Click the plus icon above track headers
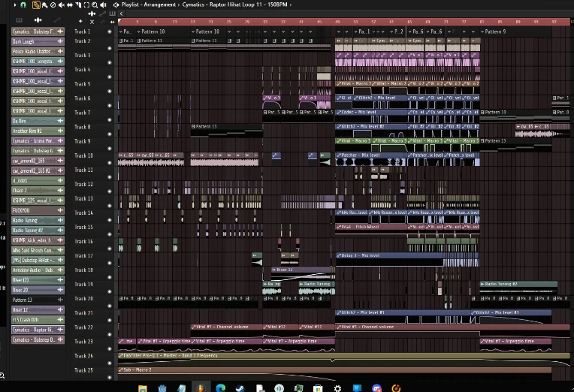The image size is (574, 392). [x=80, y=21]
